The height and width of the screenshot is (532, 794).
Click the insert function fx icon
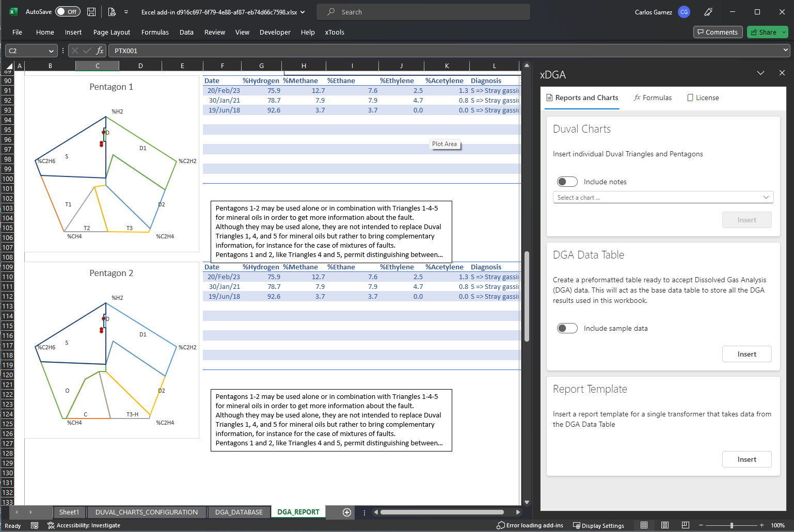100,51
